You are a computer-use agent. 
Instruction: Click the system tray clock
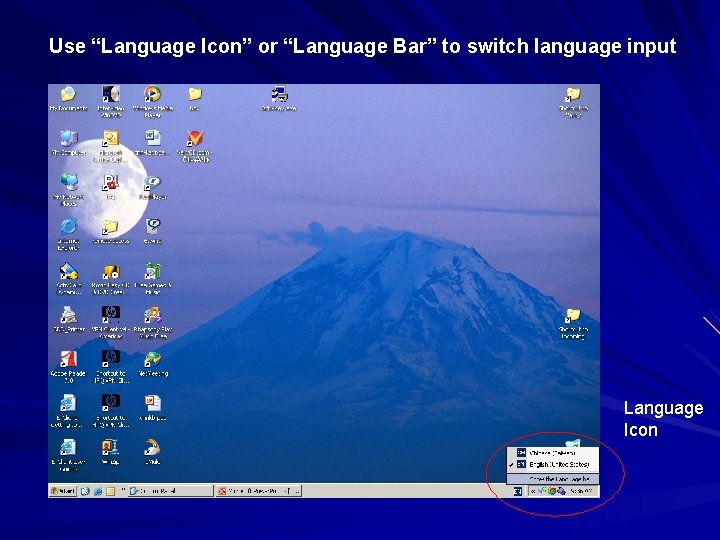tap(582, 491)
